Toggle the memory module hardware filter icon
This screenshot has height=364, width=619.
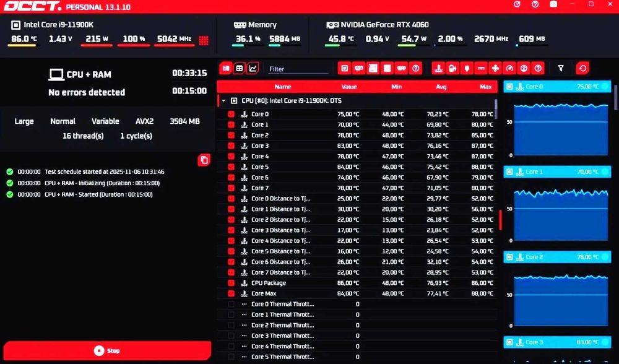pos(402,68)
